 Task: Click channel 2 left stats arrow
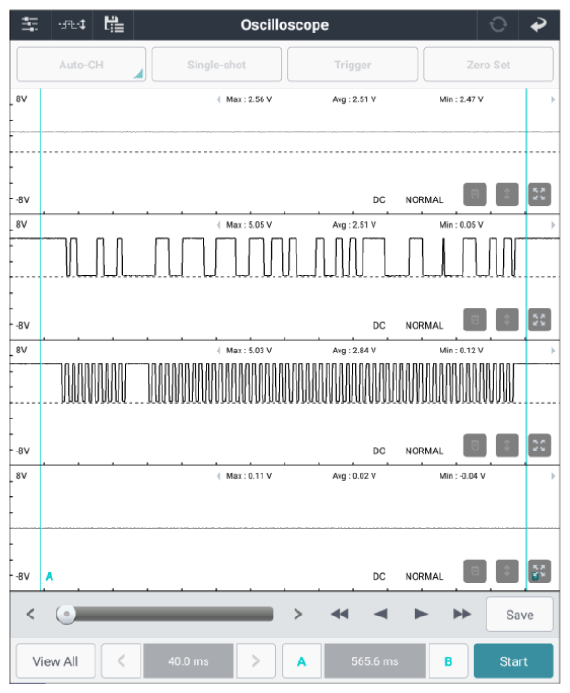point(219,225)
